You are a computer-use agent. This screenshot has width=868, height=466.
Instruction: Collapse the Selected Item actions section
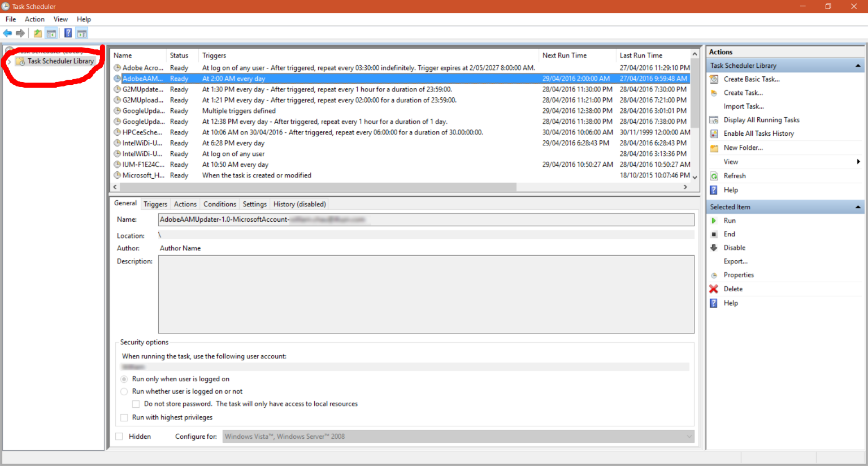click(858, 207)
